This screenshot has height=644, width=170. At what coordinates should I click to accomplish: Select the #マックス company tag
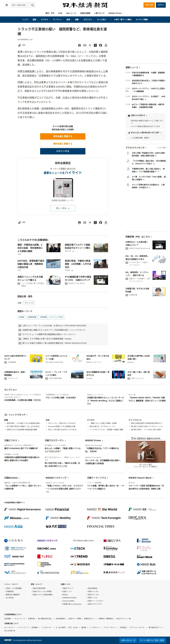click(29, 303)
